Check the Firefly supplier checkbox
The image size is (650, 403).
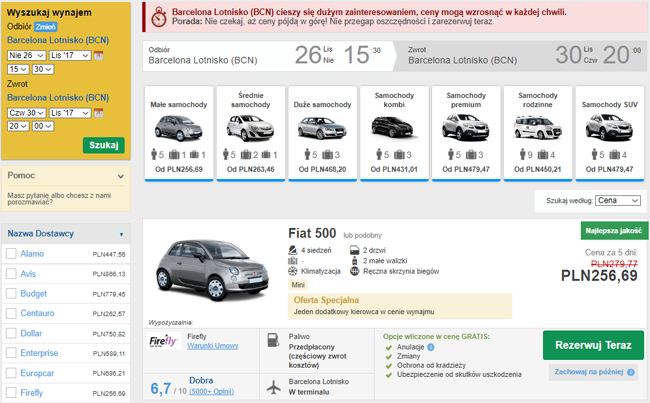coord(11,392)
